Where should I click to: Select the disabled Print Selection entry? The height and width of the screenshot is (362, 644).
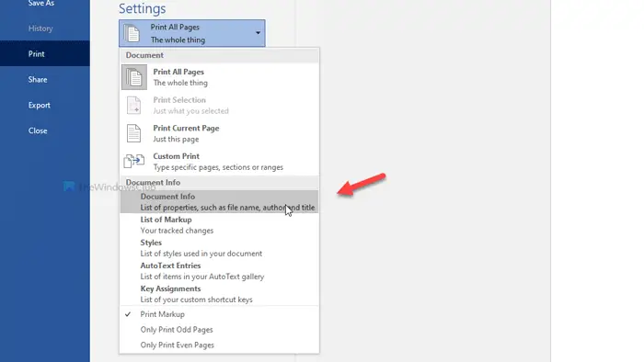pyautogui.click(x=219, y=106)
